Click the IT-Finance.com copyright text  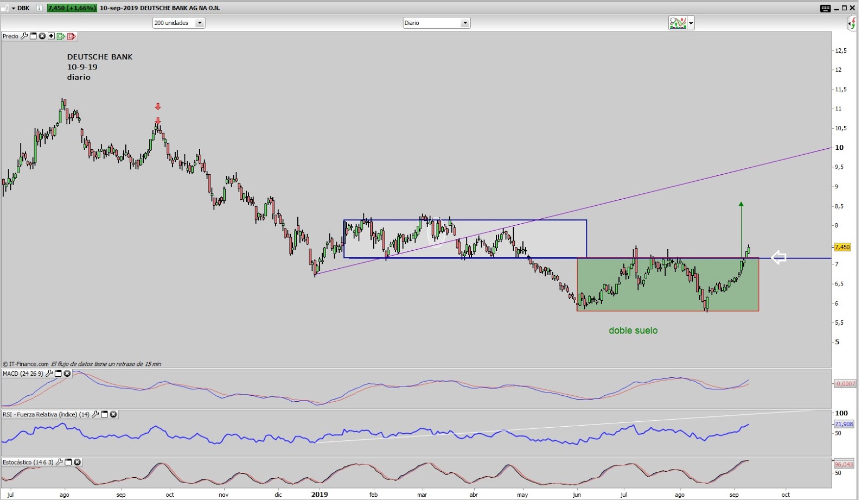pos(25,364)
